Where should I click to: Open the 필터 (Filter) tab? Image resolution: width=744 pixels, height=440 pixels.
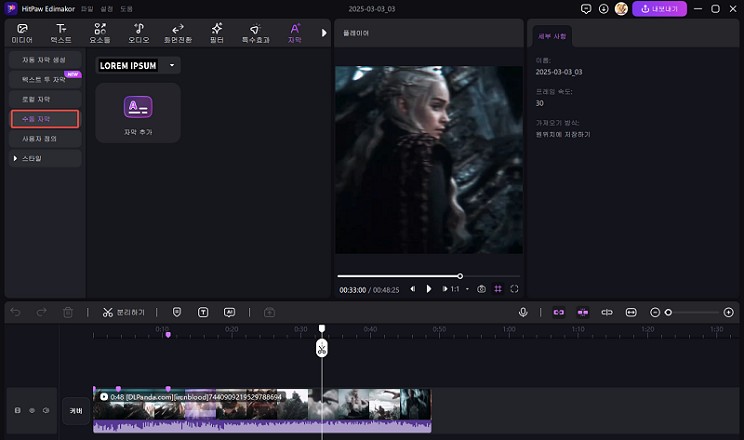point(217,33)
